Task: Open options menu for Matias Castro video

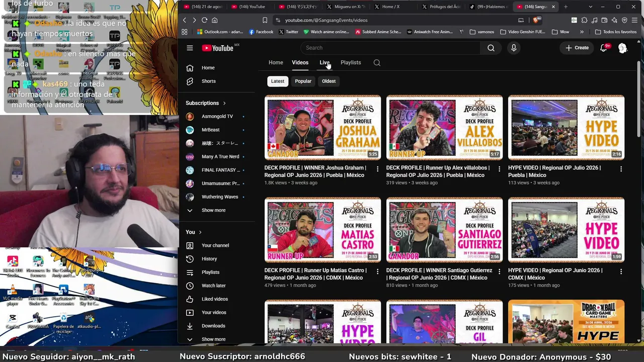Action: [377, 271]
